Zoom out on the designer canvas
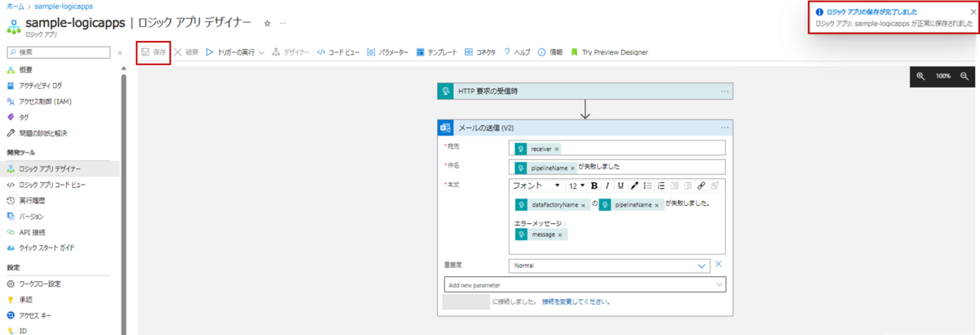 (x=964, y=76)
